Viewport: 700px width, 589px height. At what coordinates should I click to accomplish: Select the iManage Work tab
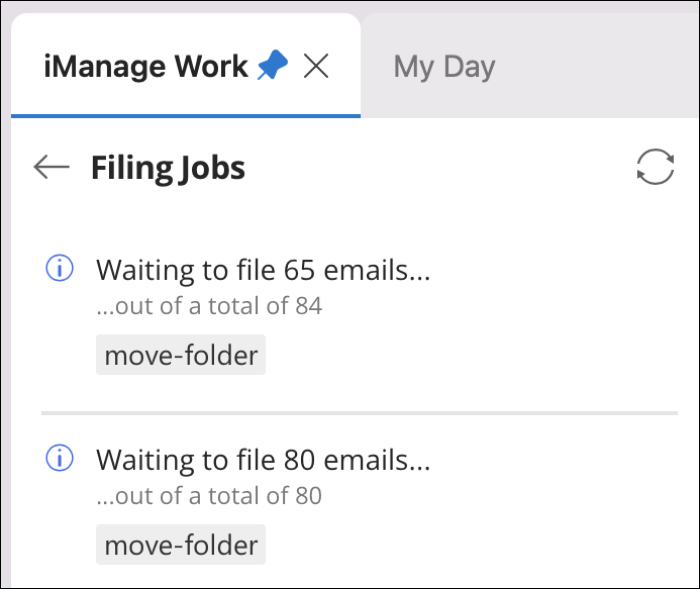[145, 66]
